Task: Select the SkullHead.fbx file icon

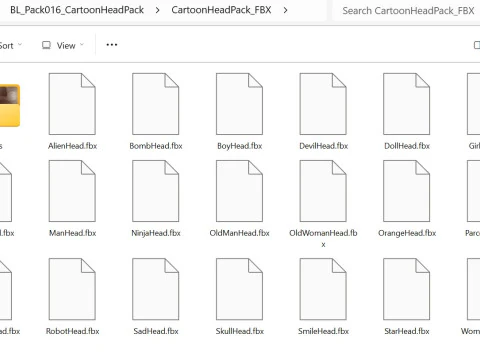Action: tap(239, 289)
